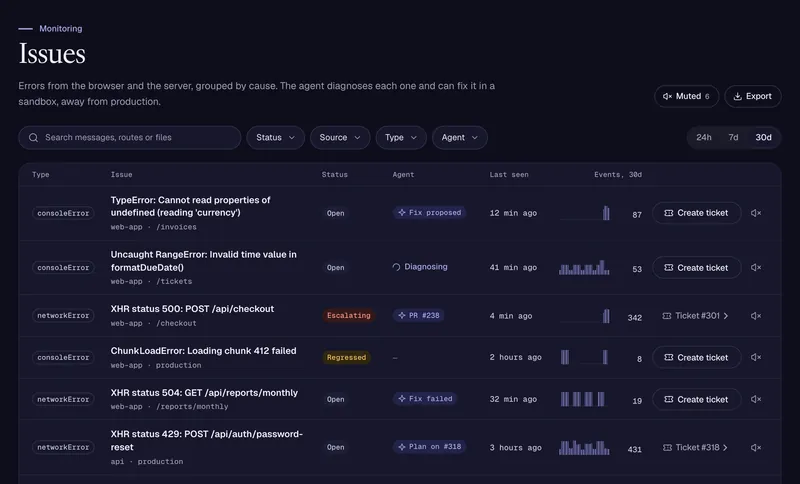Image resolution: width=800 pixels, height=484 pixels.
Task: Open the XHR status 500 POST /api/checkout issue
Action: click(x=192, y=309)
